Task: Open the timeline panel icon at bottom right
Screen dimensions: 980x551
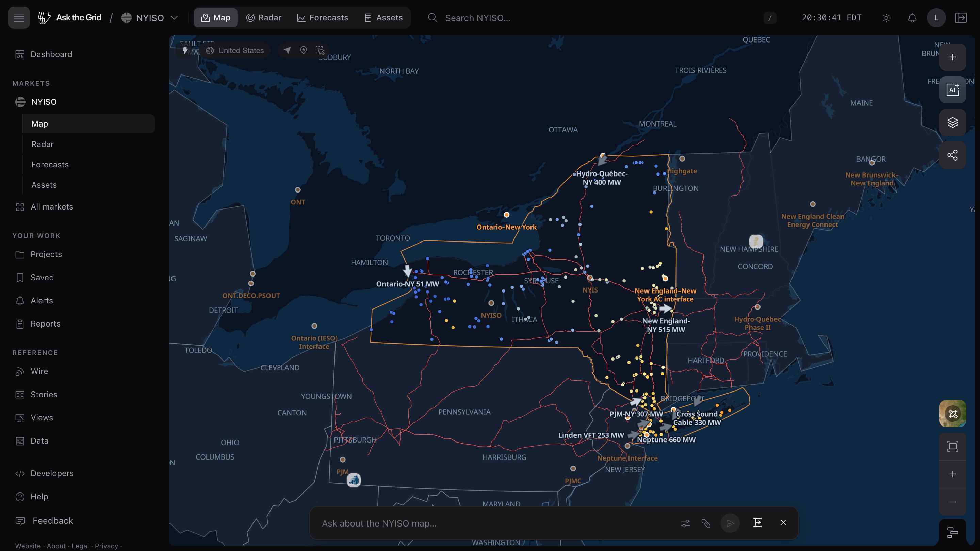Action: tap(953, 532)
